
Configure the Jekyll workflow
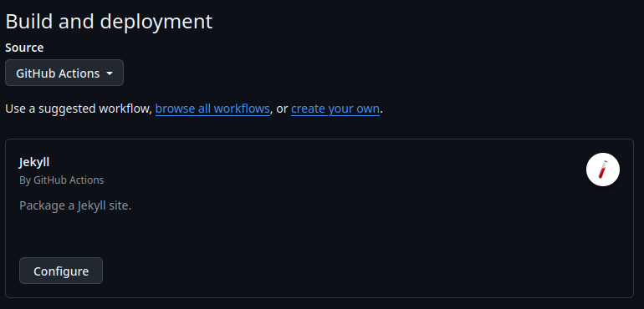click(61, 271)
